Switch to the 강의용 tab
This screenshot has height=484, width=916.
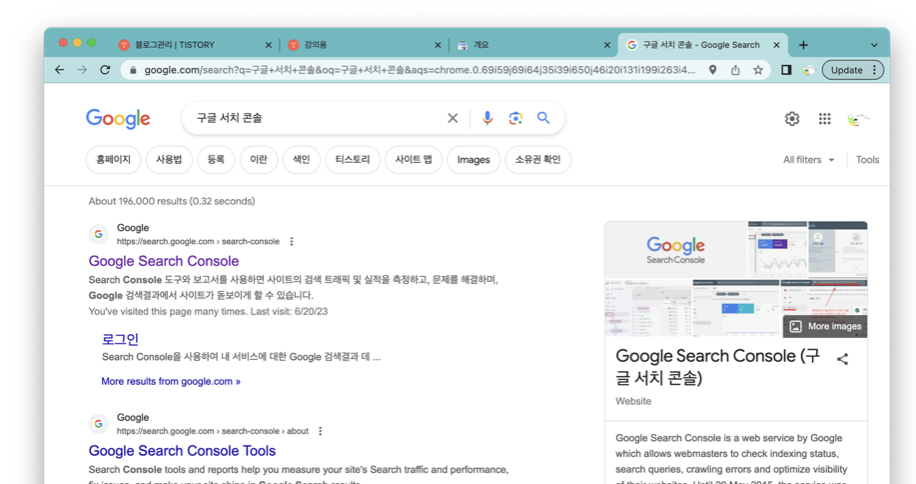point(365,45)
